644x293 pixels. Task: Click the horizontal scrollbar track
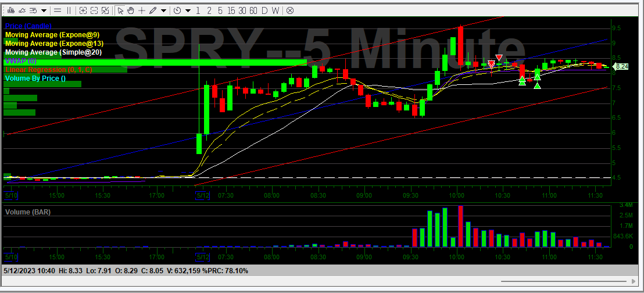click(x=565, y=281)
